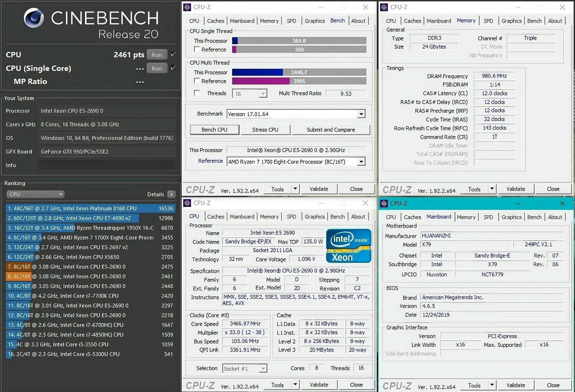Open Caches tab in the CPU window

(215, 216)
